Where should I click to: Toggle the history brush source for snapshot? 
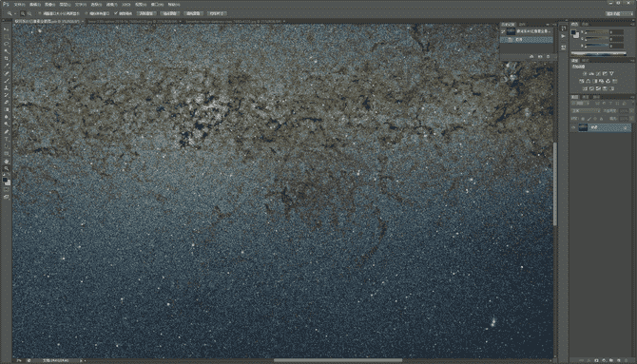click(504, 31)
